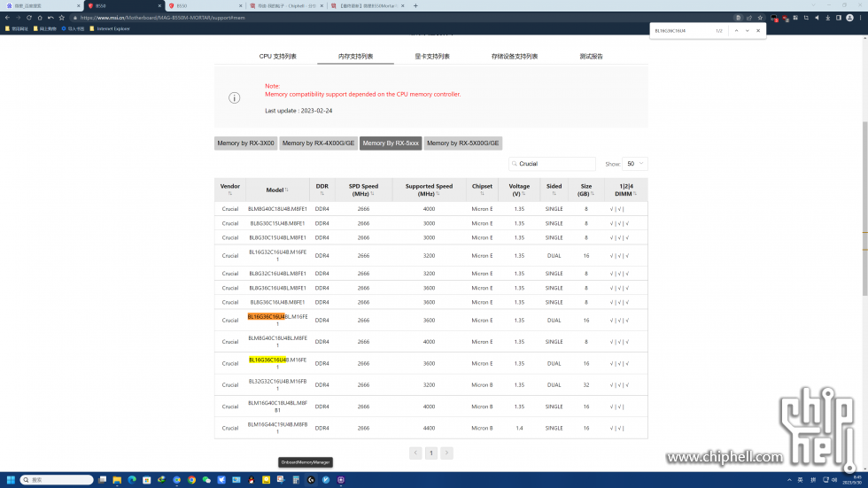Screen dimensions: 868x488
Task: Open Google Chrome from the taskbar
Action: point(191,480)
